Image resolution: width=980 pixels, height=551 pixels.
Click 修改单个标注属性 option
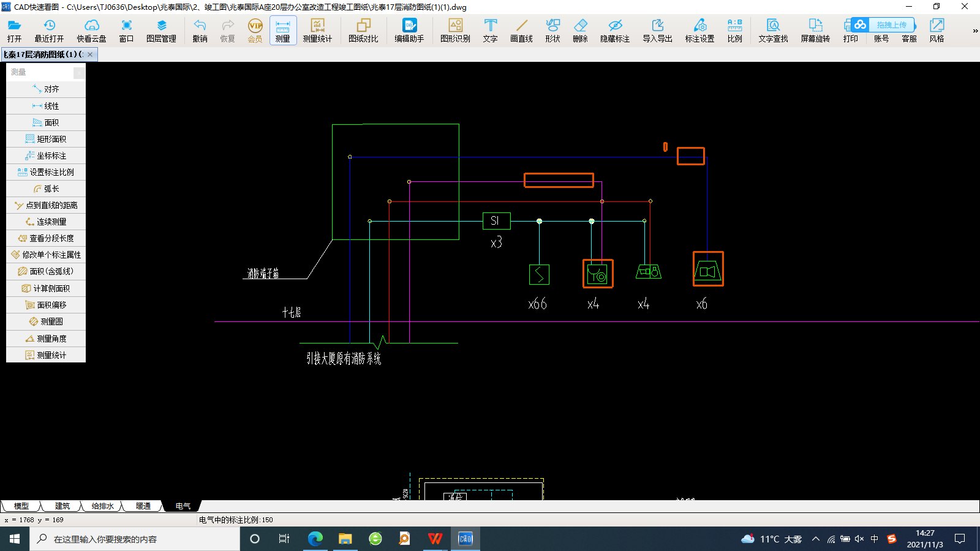tap(46, 255)
